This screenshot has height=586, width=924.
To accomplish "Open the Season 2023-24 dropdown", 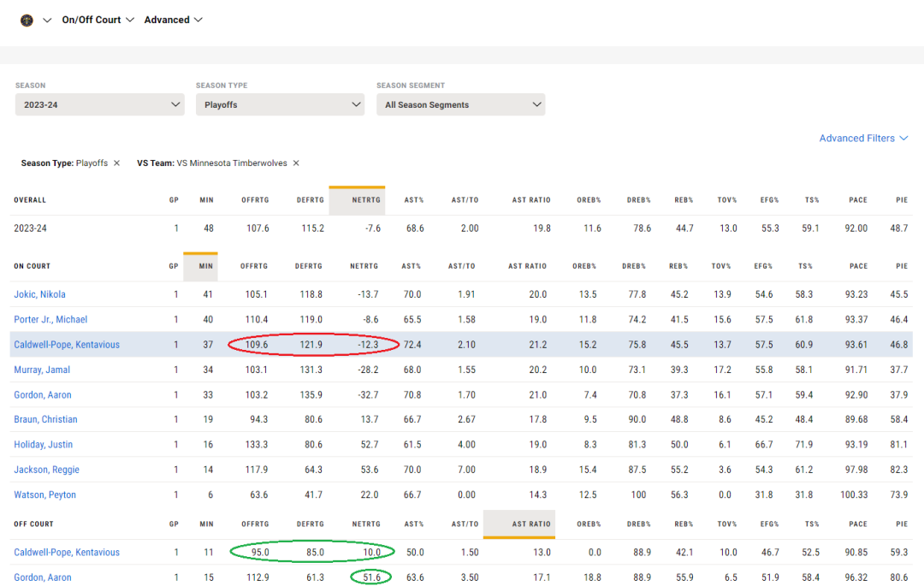I will click(99, 104).
